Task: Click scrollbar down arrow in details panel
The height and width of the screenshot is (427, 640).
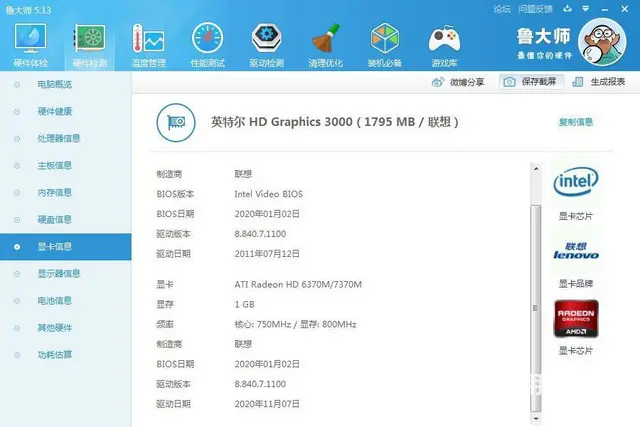Action: tap(536, 419)
